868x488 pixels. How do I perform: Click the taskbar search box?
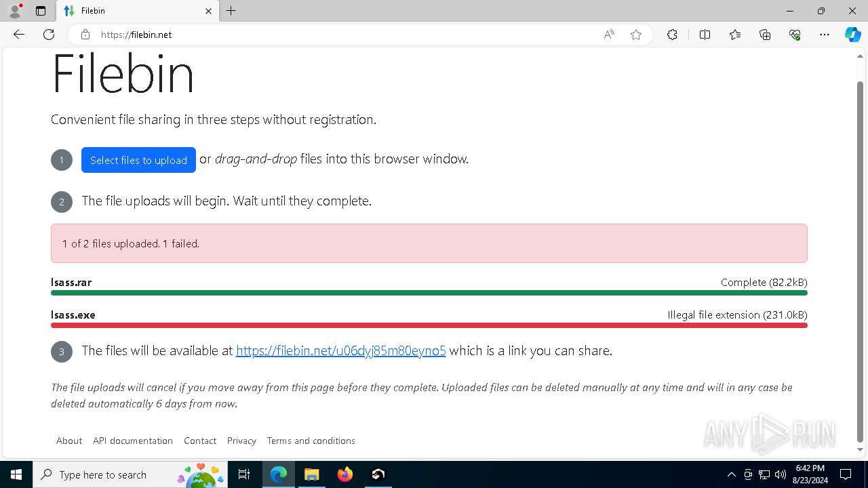tap(130, 474)
